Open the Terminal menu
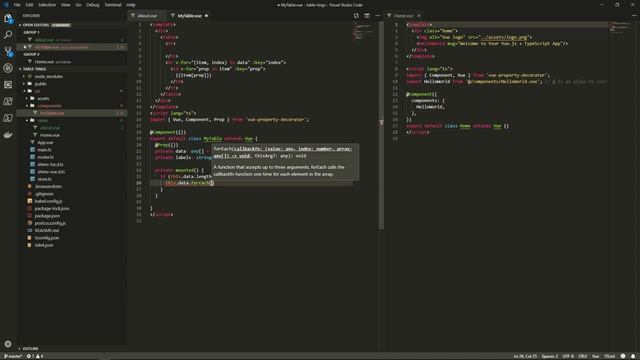This screenshot has width=640, height=360. (113, 5)
